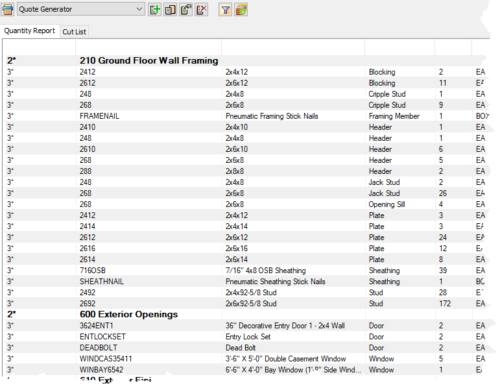The height and width of the screenshot is (390, 500).
Task: Open the Quote Generator dropdown
Action: [81, 9]
